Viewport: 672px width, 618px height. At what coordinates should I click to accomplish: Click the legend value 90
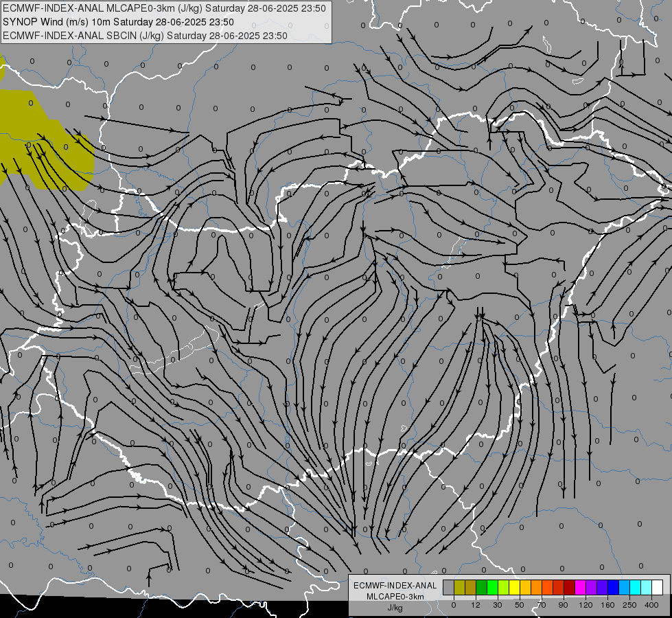pos(563,605)
